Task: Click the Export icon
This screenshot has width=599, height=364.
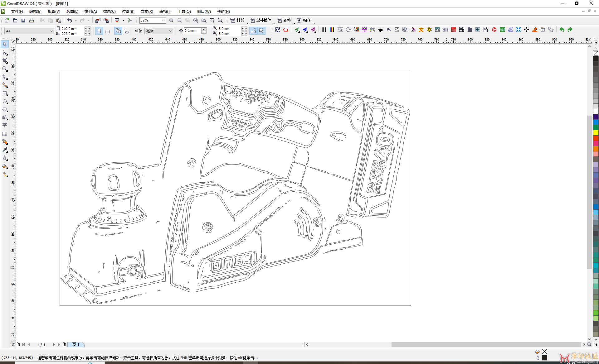Action: 106,20
